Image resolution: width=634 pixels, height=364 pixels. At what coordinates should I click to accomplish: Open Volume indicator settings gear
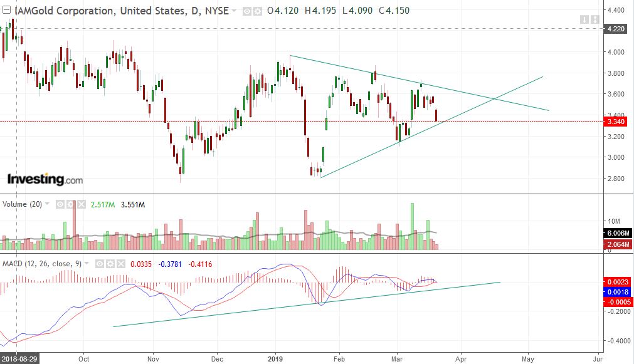(x=71, y=204)
